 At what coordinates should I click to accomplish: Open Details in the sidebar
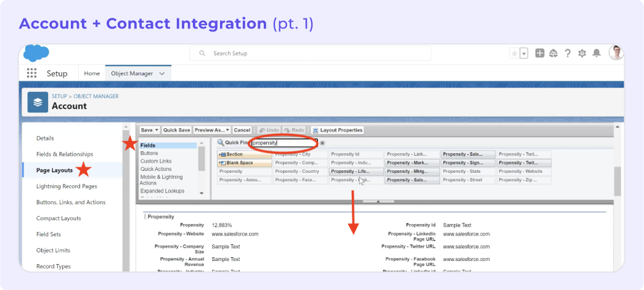click(x=45, y=138)
